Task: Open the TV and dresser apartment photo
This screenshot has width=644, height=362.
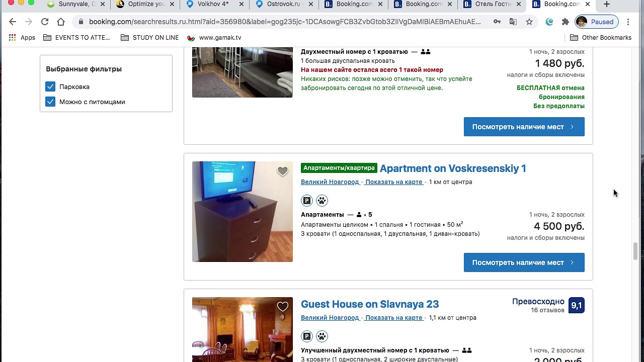Action: click(242, 212)
